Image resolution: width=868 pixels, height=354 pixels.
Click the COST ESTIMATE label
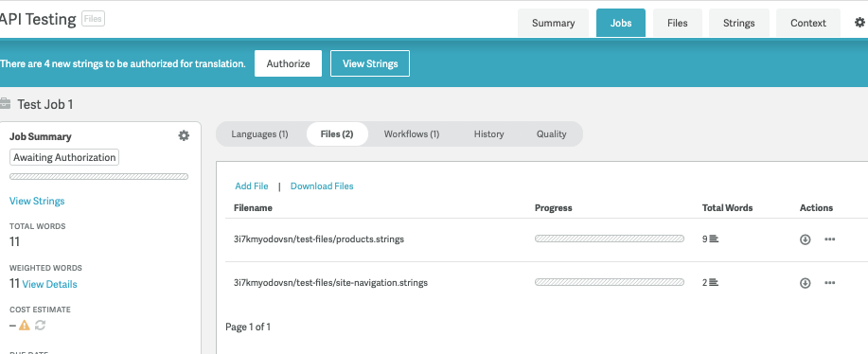pyautogui.click(x=40, y=310)
